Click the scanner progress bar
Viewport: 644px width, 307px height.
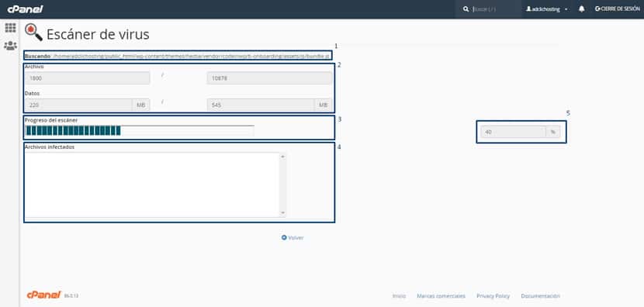coord(139,130)
